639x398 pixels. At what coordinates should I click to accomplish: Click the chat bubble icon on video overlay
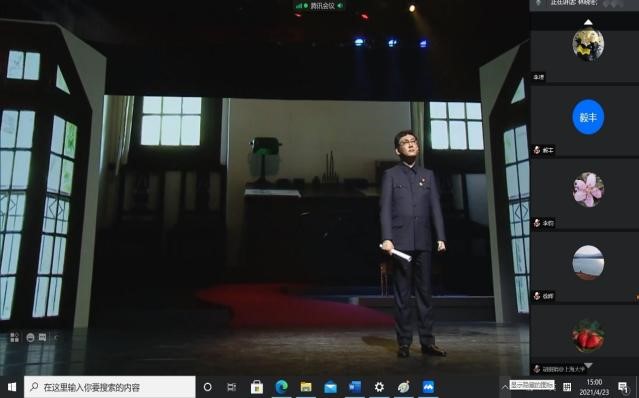coord(42,337)
